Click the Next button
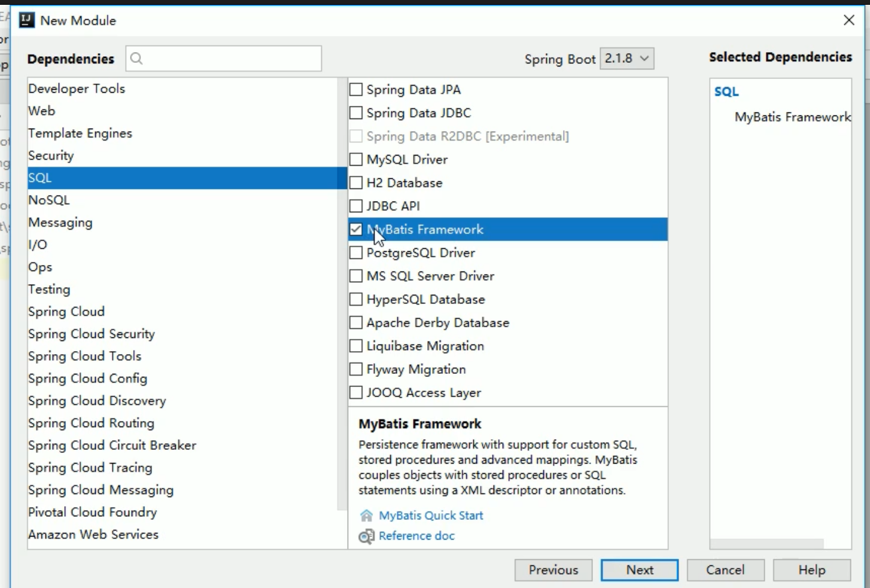 (639, 570)
